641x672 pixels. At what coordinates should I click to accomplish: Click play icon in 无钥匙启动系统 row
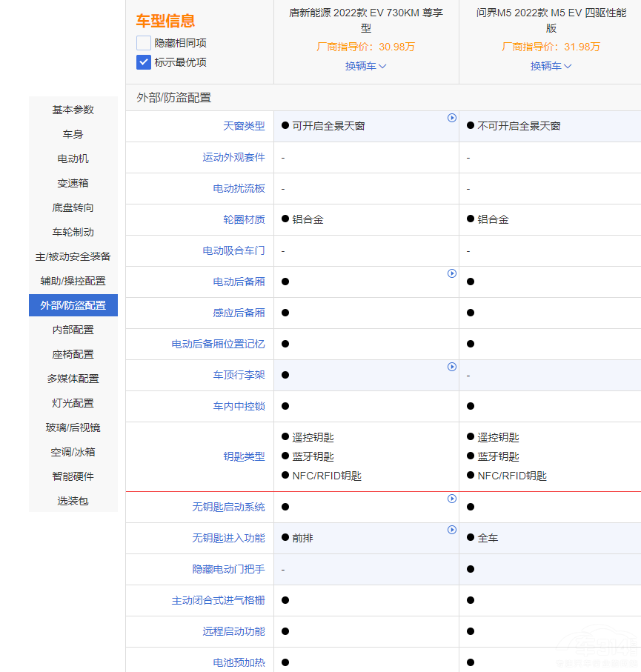tap(452, 499)
